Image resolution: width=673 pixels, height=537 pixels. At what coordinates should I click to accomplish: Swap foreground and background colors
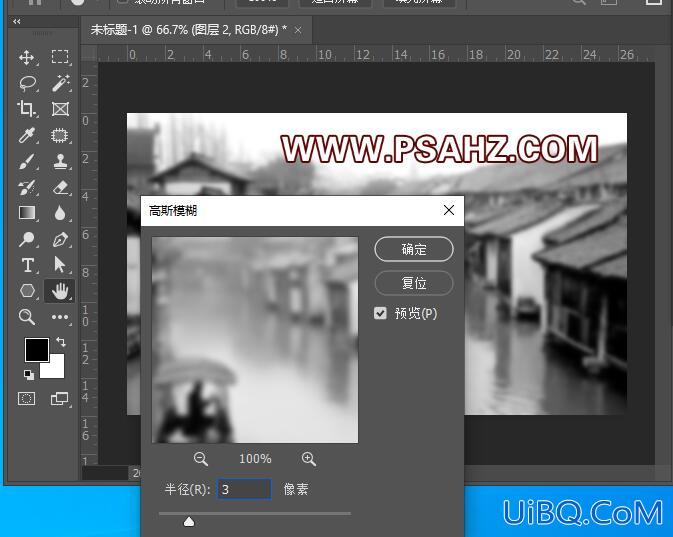tap(61, 342)
